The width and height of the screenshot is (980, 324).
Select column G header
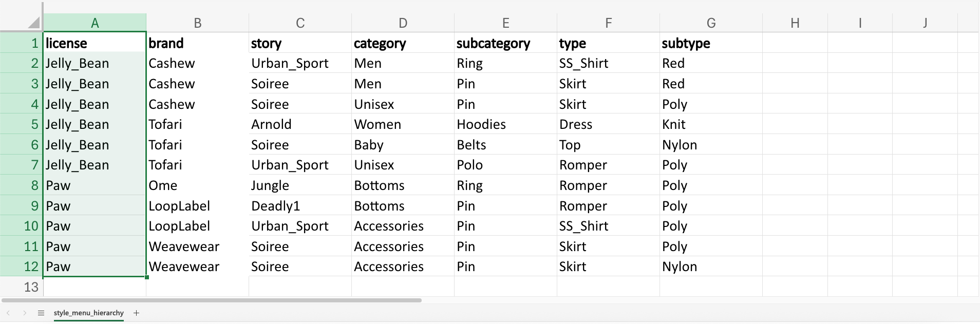pyautogui.click(x=711, y=23)
